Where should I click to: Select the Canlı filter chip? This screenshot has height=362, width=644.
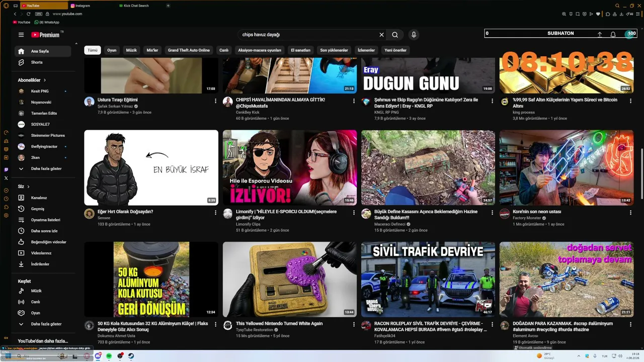pos(224,50)
